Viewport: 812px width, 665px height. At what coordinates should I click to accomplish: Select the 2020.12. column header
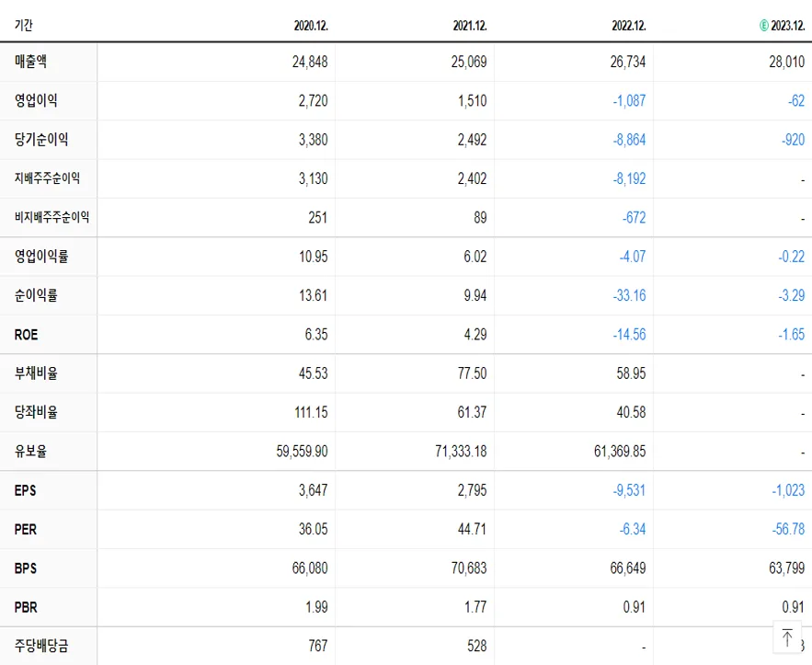[x=311, y=26]
